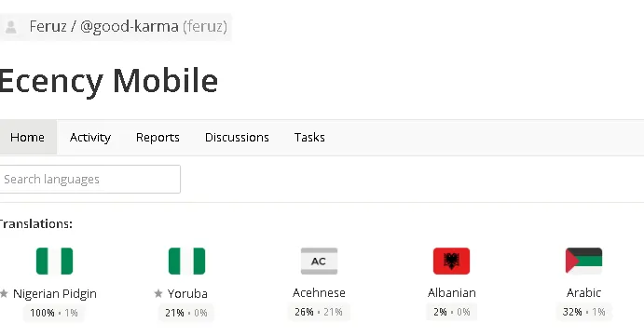Click the Search languages input field

[90, 180]
